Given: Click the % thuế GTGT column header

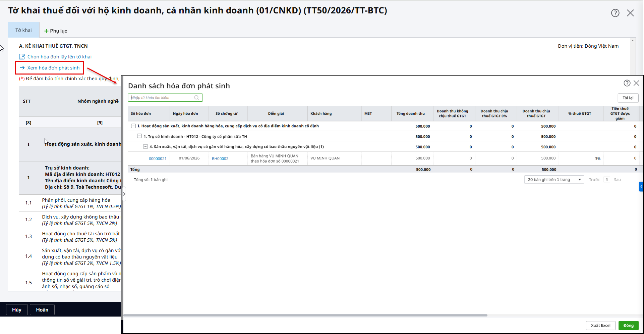Looking at the screenshot, I should click(x=581, y=114).
